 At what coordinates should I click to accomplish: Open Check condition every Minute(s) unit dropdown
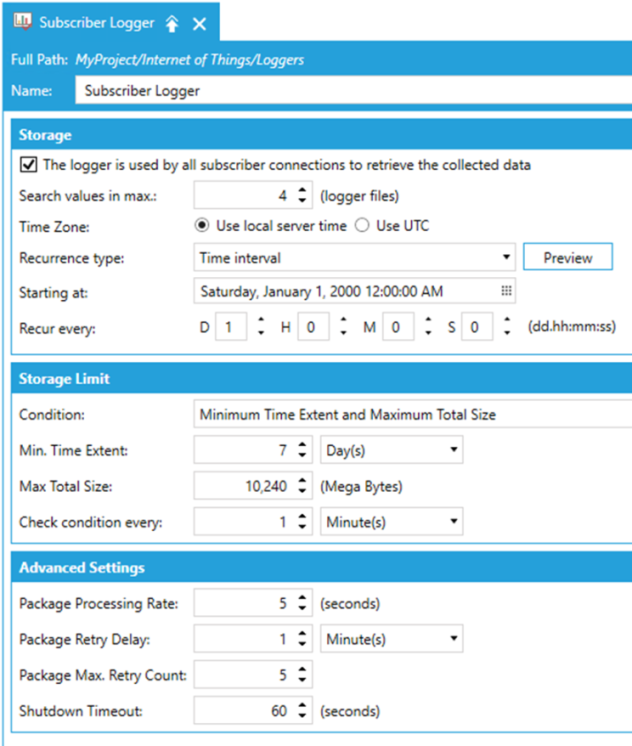(x=391, y=521)
